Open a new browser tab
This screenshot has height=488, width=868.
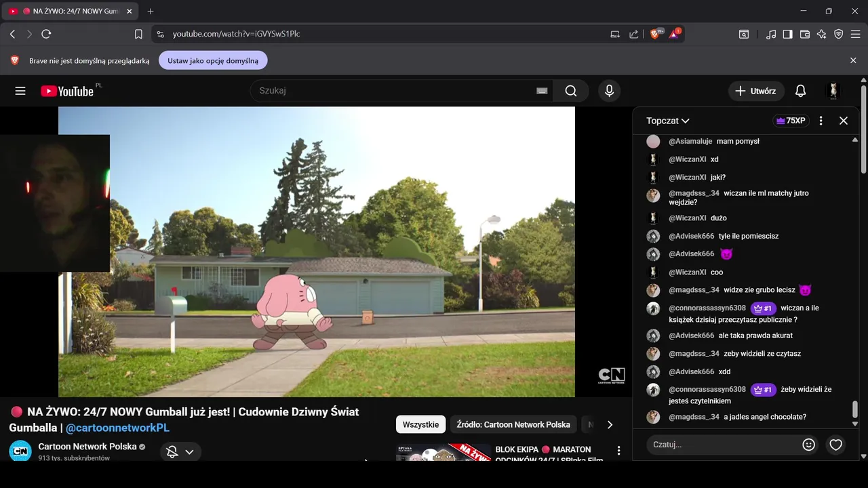(x=151, y=12)
